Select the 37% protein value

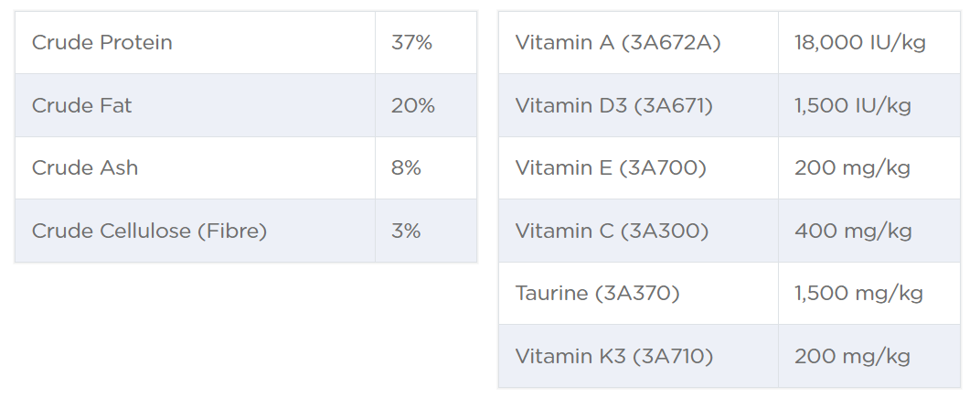click(411, 43)
